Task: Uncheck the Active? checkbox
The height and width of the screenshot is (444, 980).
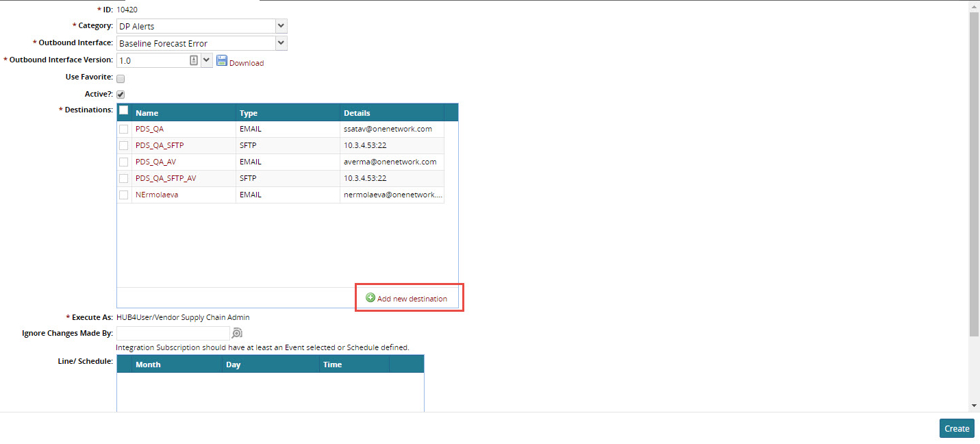Action: point(121,95)
